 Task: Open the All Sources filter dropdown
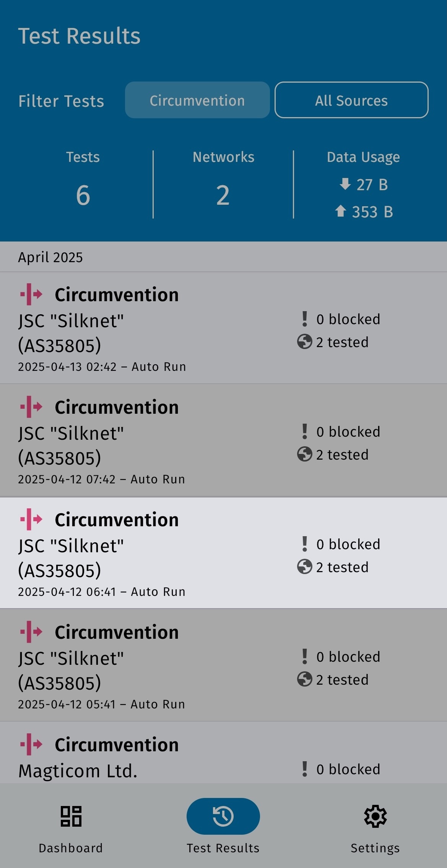click(x=351, y=100)
